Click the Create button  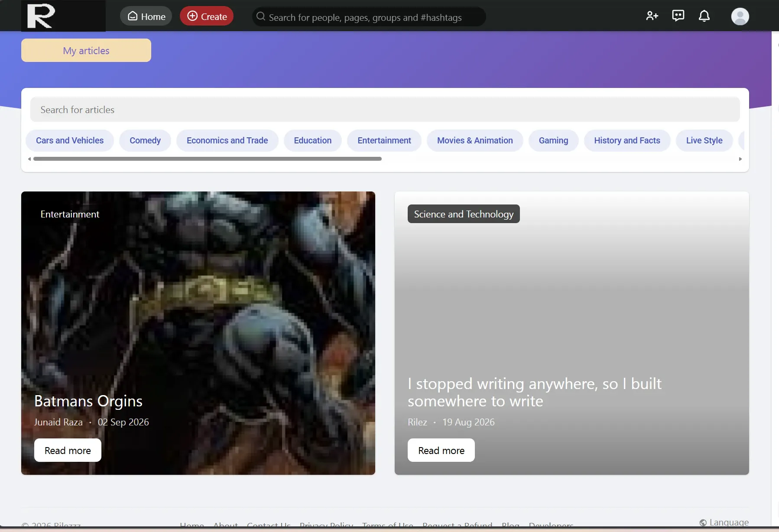coord(207,16)
